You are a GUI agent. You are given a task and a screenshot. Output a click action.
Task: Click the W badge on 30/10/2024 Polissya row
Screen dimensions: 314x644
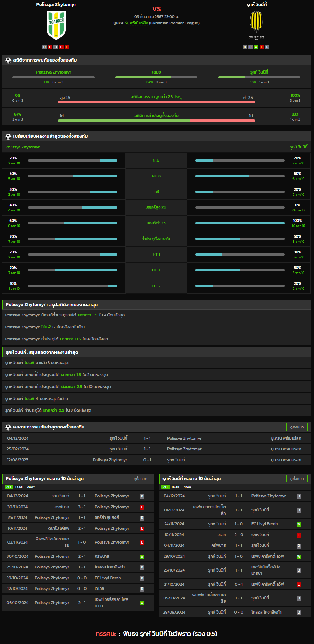(142, 557)
